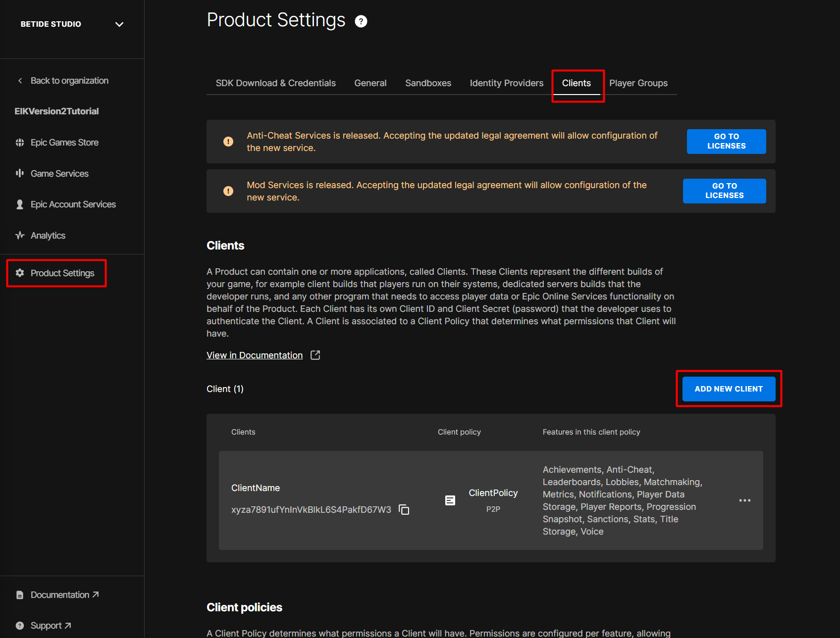Select the Player Groups tab
Screen dimensions: 840x638
638,83
